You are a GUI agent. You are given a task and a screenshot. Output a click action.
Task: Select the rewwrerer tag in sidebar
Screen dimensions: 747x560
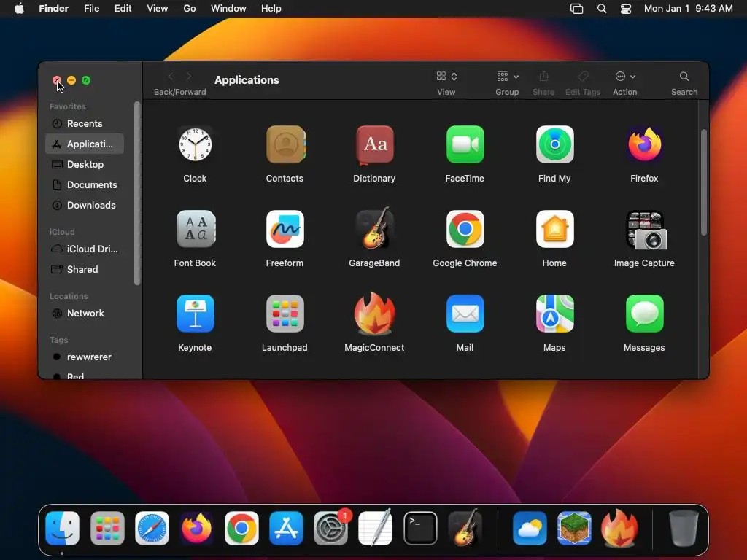[85, 357]
